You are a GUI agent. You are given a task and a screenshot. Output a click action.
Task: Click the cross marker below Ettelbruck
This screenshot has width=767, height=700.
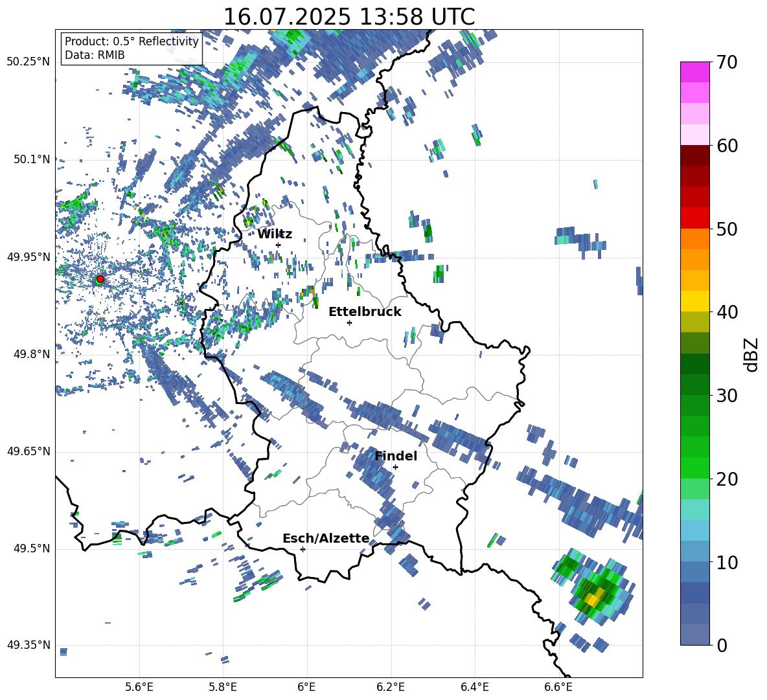(349, 322)
